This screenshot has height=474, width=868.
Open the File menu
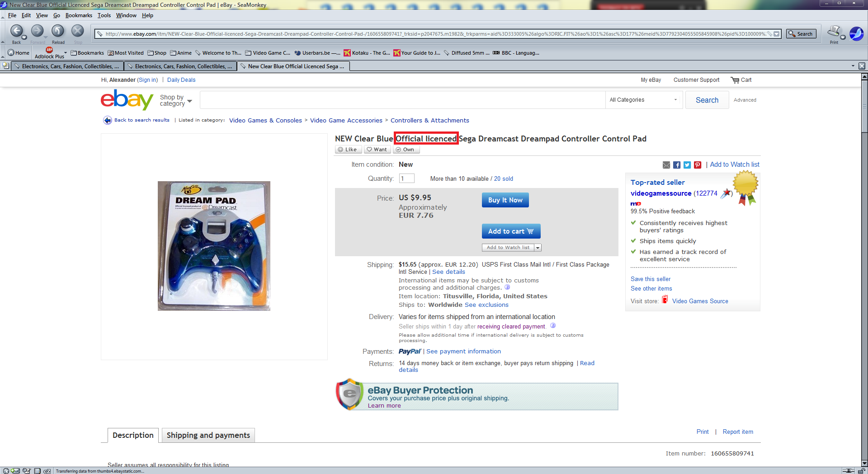[12, 15]
